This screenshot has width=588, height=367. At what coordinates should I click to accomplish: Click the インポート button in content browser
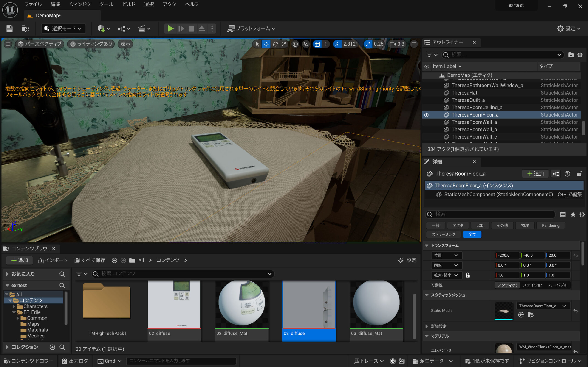(53, 260)
